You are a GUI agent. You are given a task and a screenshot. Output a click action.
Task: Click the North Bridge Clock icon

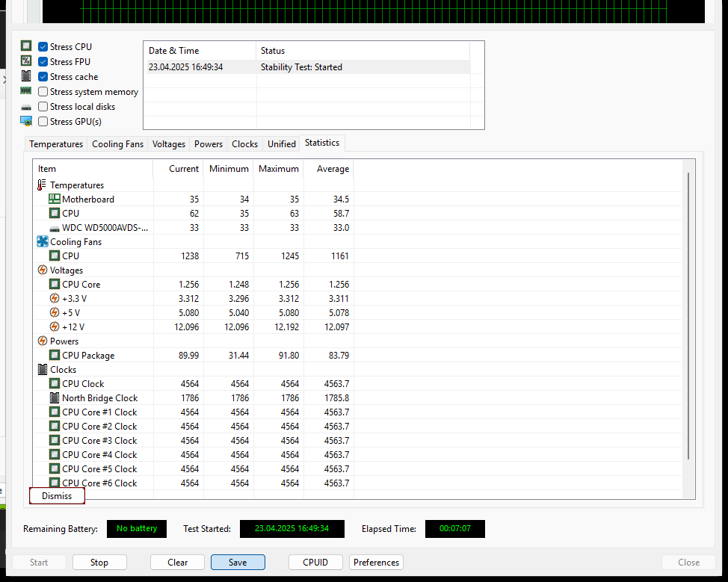[x=54, y=398]
